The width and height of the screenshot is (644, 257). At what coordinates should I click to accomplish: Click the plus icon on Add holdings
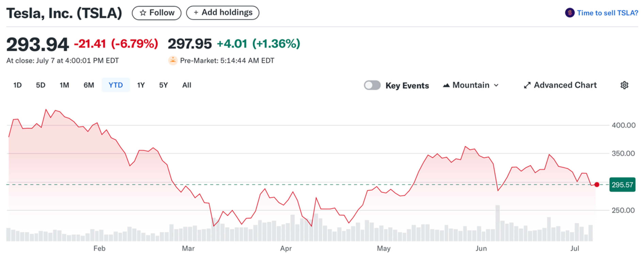point(196,12)
